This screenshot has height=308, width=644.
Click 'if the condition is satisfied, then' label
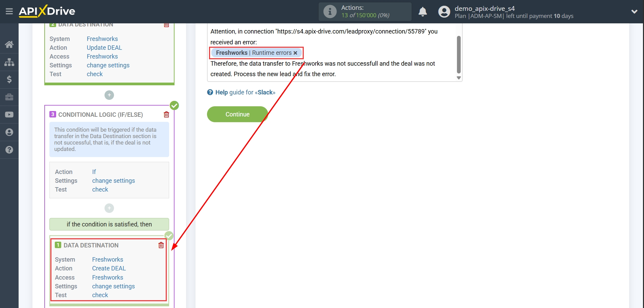tap(109, 224)
